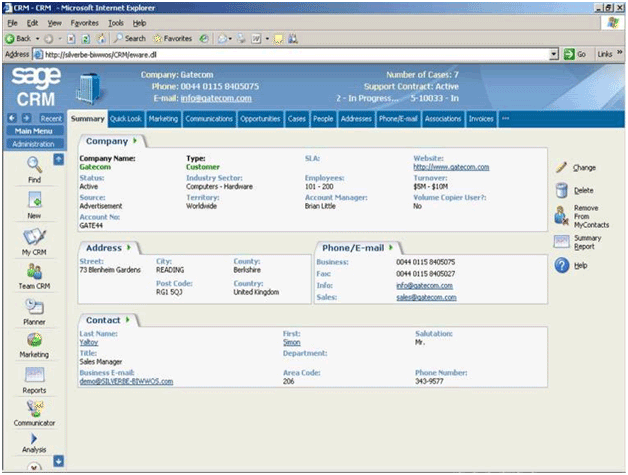628x475 pixels.
Task: Click the Go button
Action: (x=575, y=54)
